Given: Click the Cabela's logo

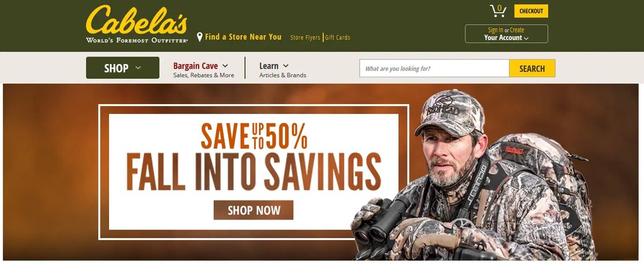Looking at the screenshot, I should coord(137,24).
